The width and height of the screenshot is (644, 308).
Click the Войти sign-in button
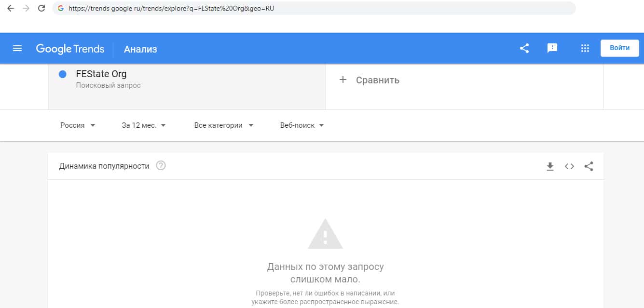pos(619,48)
